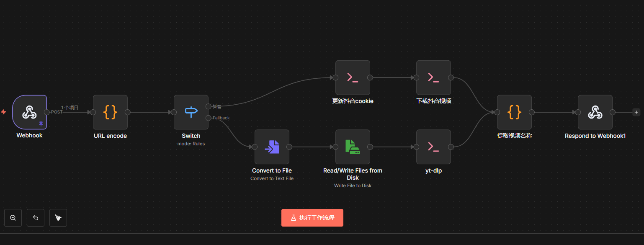This screenshot has width=644, height=245.
Task: Zoom out the workflow canvas
Action: 13,218
